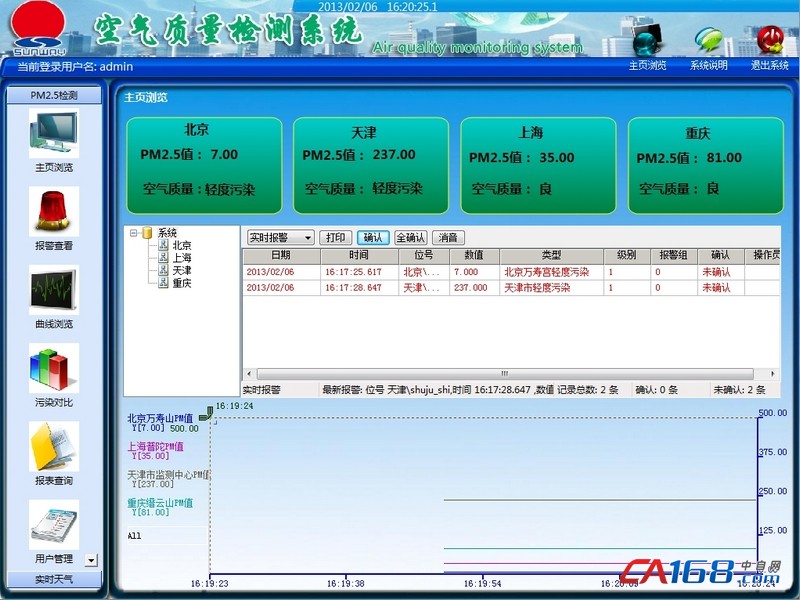Click the 记录总数: 2 条 status bar entry
This screenshot has width=800, height=600.
[588, 390]
